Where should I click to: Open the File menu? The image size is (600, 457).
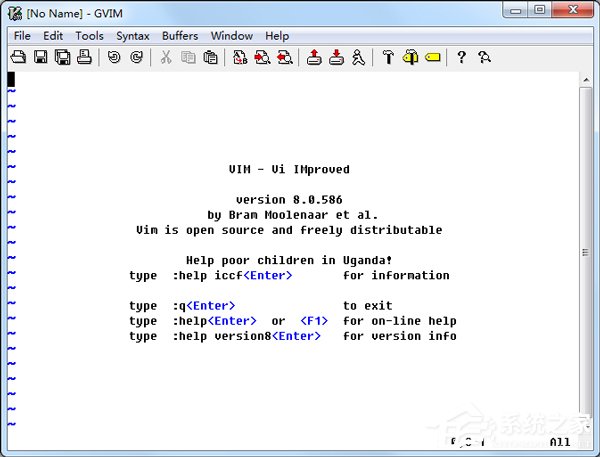coord(22,36)
